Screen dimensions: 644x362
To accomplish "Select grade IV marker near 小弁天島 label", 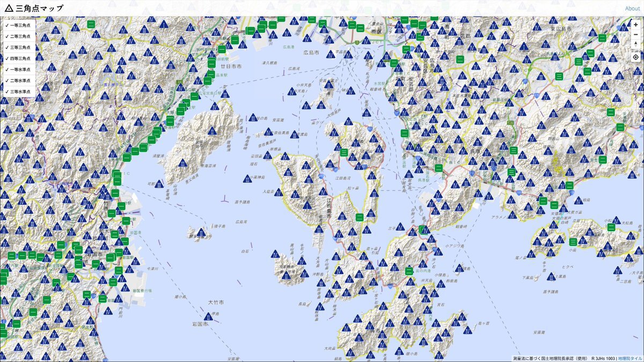I will pos(292,92).
